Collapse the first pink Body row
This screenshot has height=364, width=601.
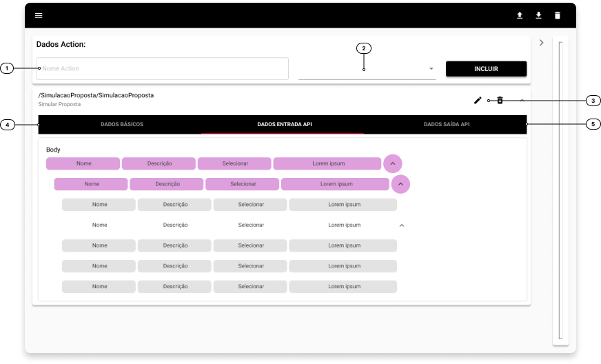click(x=393, y=164)
